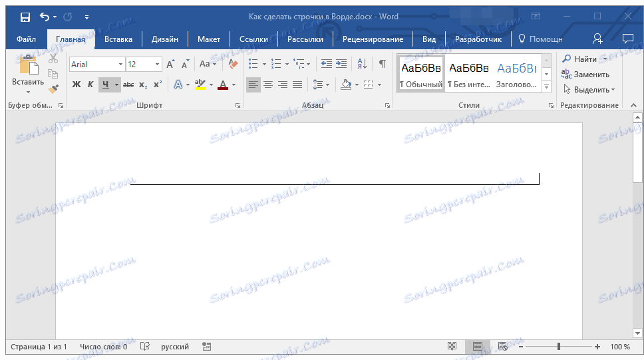Click the Помощник lightbulb help field
644x360 pixels.
tap(540, 39)
